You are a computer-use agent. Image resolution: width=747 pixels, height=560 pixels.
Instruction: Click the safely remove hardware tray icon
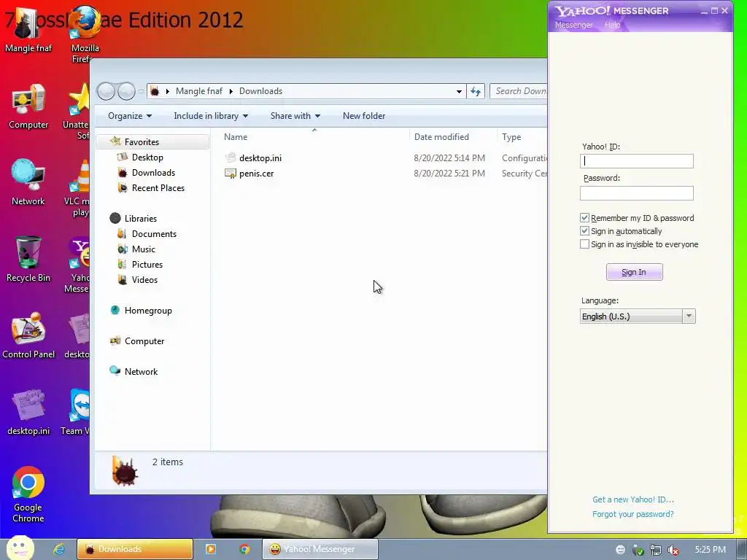[x=638, y=550]
